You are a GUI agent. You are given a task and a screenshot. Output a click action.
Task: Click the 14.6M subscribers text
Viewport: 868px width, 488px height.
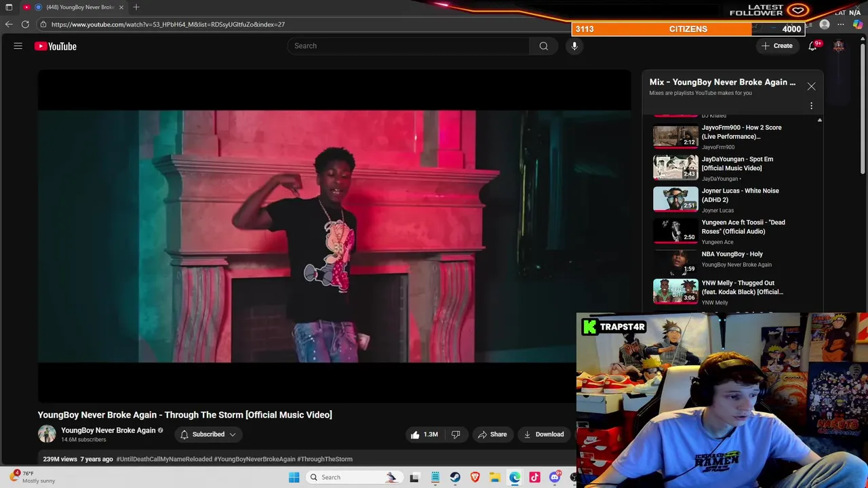click(x=83, y=440)
